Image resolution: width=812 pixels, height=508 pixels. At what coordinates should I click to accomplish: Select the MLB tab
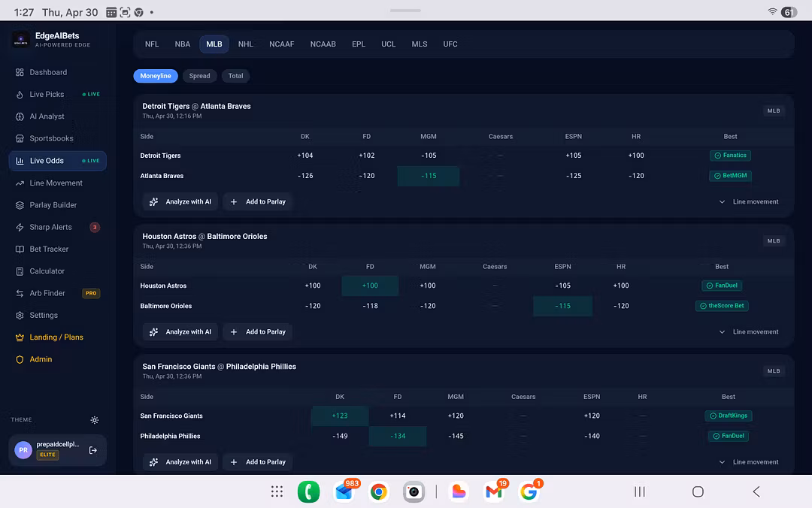click(214, 44)
